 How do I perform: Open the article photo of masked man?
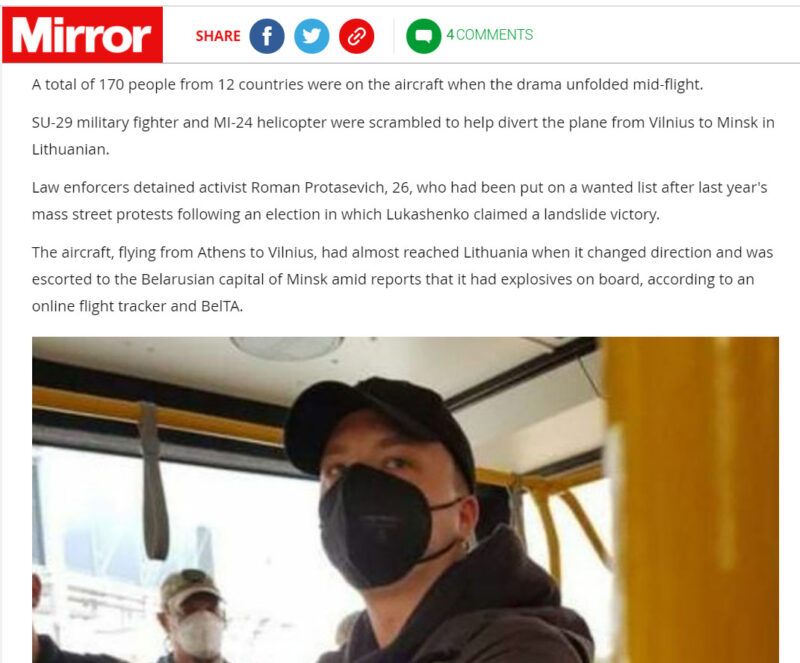405,500
